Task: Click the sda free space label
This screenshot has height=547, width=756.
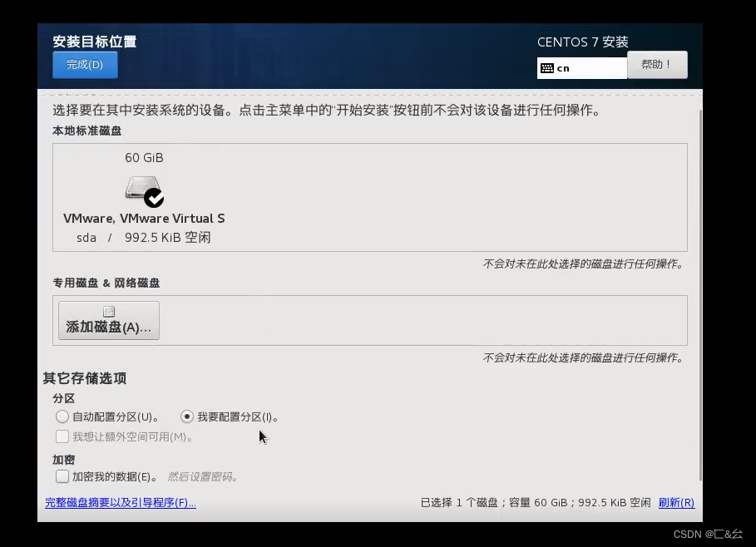Action: [144, 237]
